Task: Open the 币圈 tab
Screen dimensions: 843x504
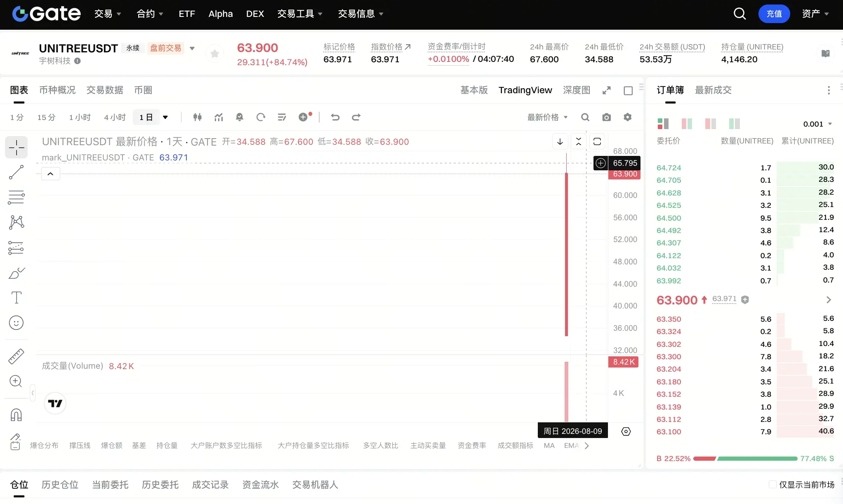Action: tap(143, 90)
